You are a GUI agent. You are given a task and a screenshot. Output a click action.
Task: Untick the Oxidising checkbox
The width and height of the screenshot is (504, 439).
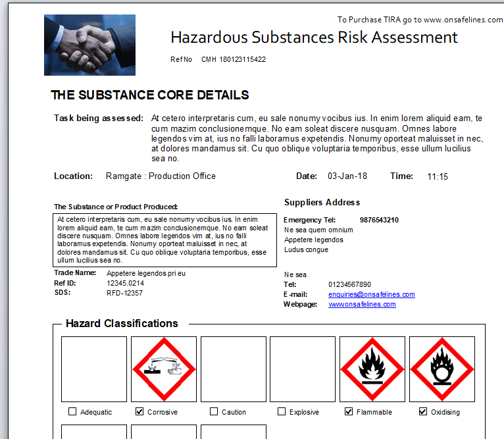coord(423,411)
